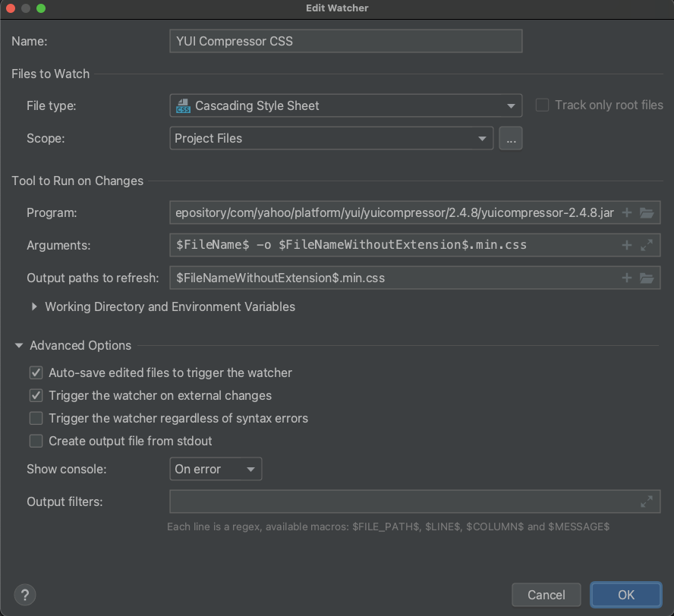Click the Edit Watcher window title
Viewport: 674px width, 616px height.
pos(337,8)
